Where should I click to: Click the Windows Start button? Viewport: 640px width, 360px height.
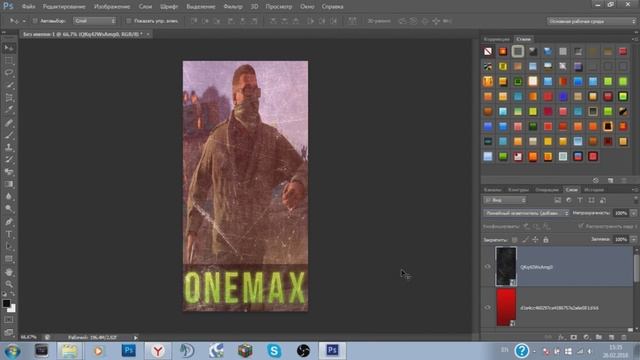(x=12, y=351)
